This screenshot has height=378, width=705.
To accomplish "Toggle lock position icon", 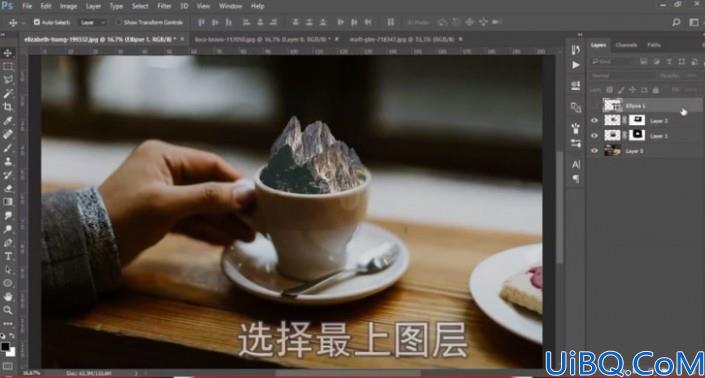I will pos(633,90).
